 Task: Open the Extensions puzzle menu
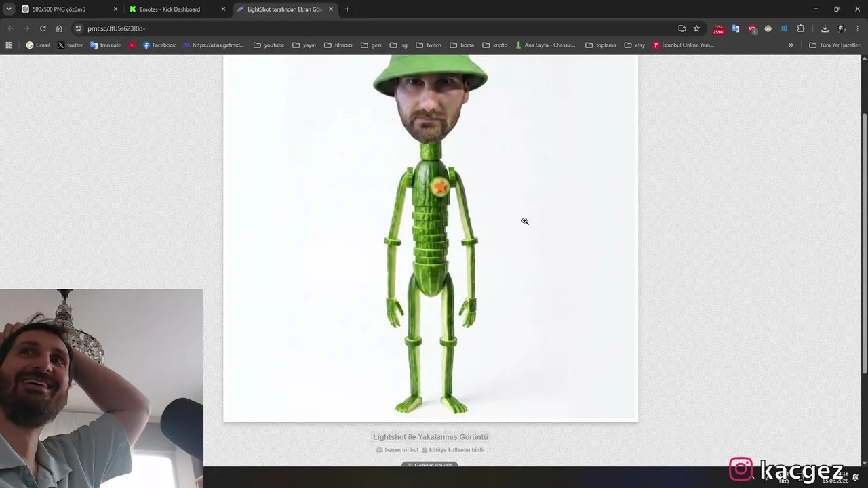(x=801, y=28)
